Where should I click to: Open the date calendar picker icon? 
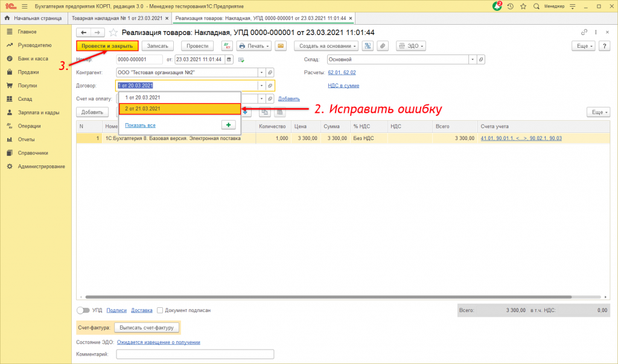tap(229, 60)
